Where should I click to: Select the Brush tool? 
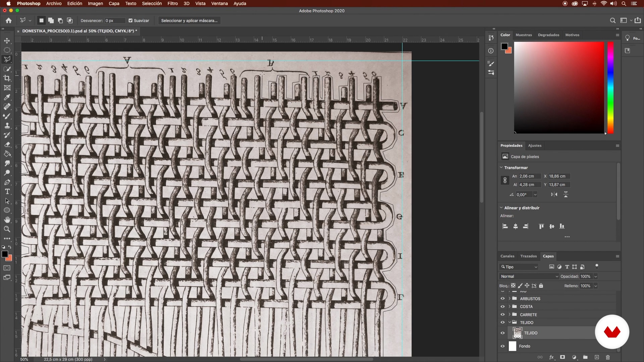7,116
